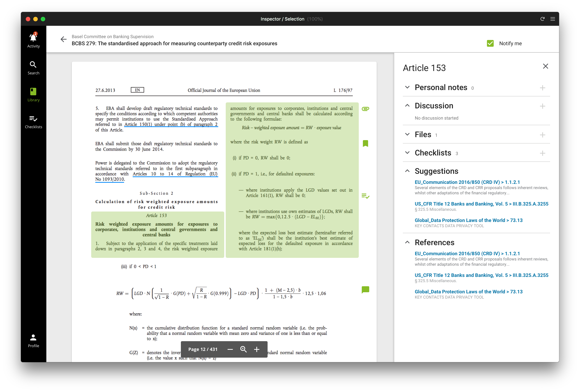Expand the Personal notes section

click(407, 87)
